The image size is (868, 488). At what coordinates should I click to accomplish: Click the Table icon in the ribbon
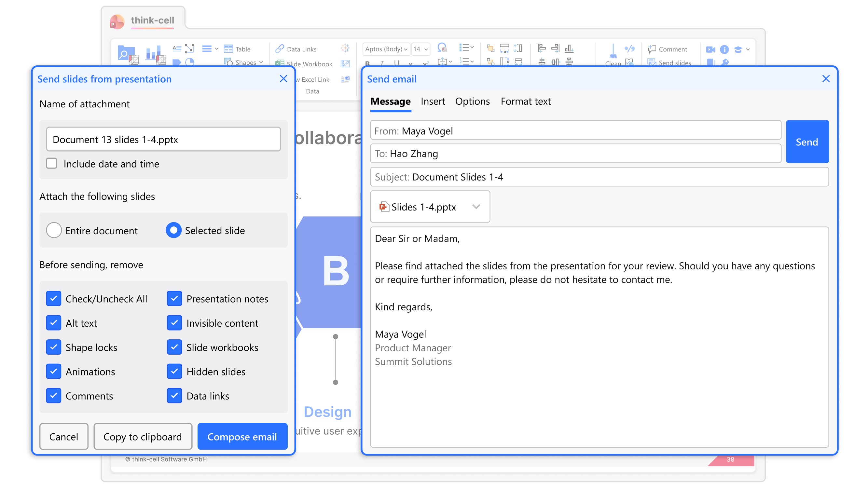[228, 49]
